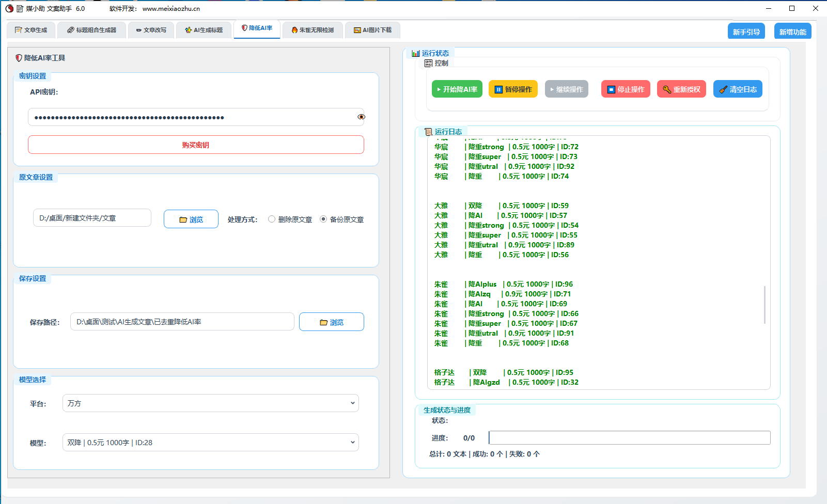Click the grey 继续操作 resume button

point(566,89)
